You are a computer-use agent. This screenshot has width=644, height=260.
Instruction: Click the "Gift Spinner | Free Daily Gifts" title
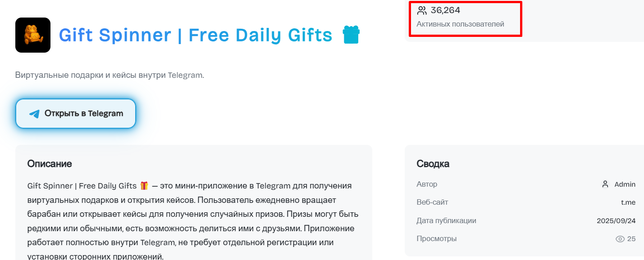(196, 35)
